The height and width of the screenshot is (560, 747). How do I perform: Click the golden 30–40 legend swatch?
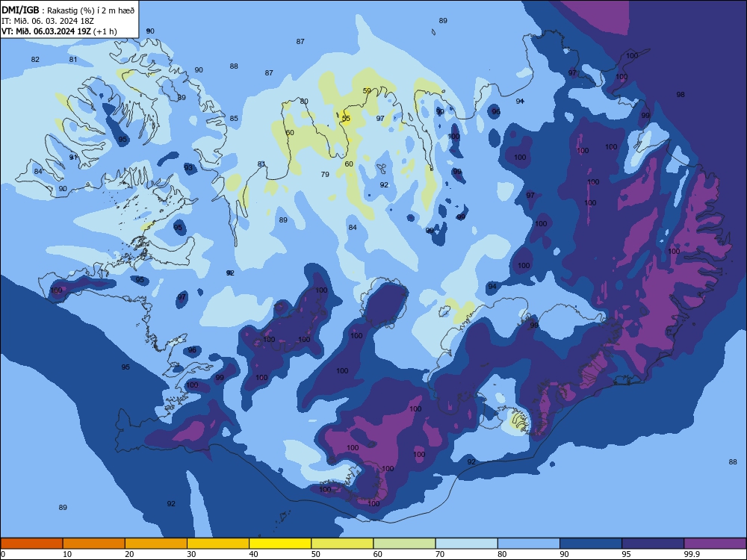tap(218, 544)
